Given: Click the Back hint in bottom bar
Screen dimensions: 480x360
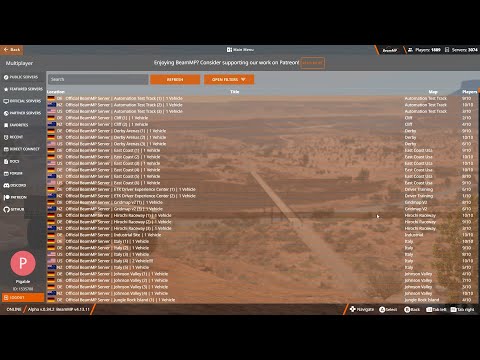Looking at the screenshot, I should (412, 310).
